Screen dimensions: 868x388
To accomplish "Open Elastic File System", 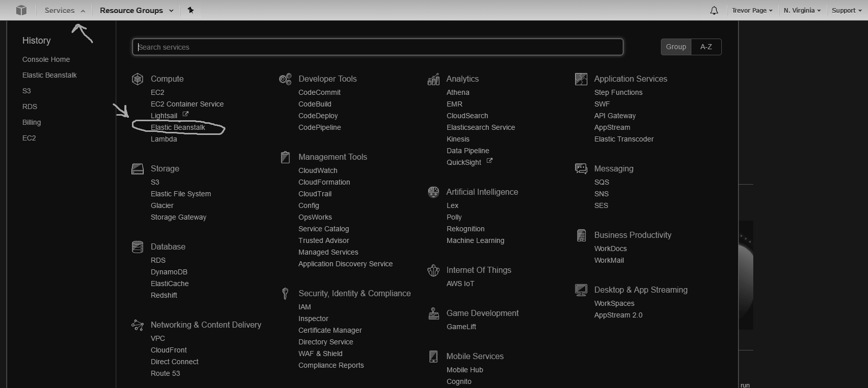I will (x=181, y=194).
